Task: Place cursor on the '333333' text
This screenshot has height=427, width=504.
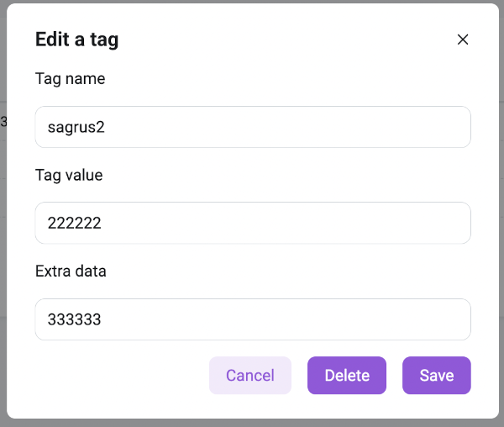Action: (x=75, y=319)
